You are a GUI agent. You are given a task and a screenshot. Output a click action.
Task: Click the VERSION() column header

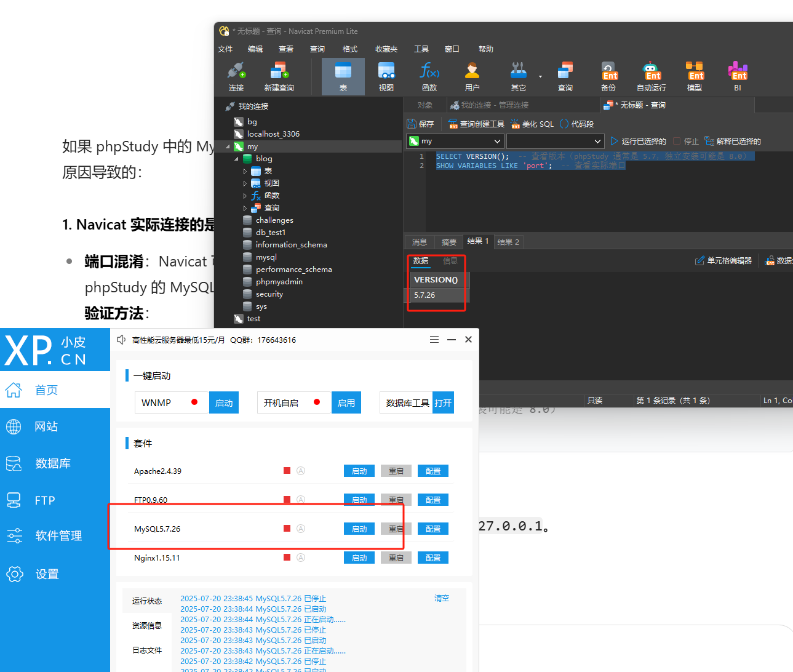[x=439, y=280]
